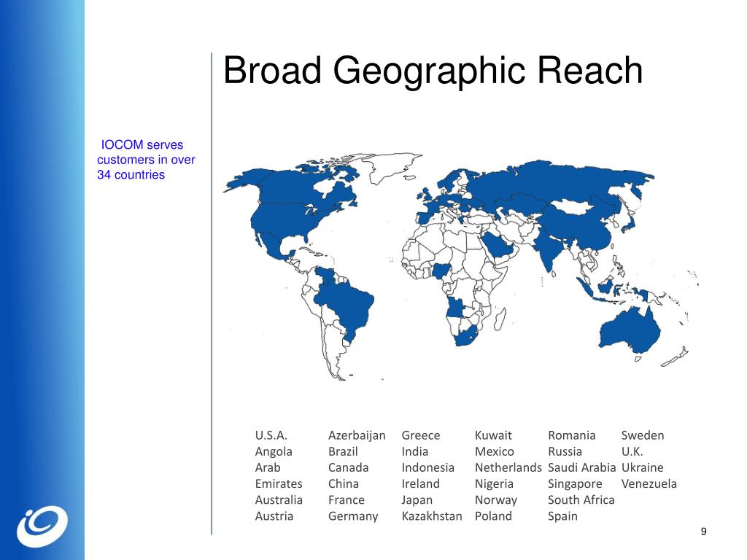Click the 'IOCOM serves customers in over 34 countries' text
This screenshot has height=560, width=747.
click(x=146, y=160)
